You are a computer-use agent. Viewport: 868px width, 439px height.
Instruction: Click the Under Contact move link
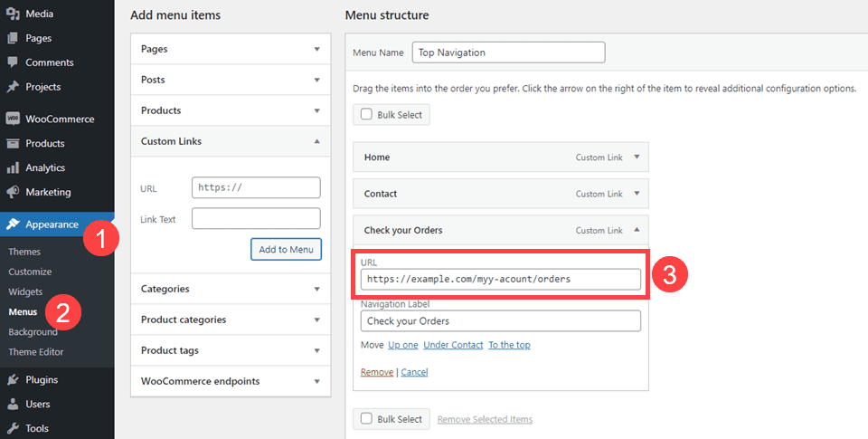pos(453,345)
